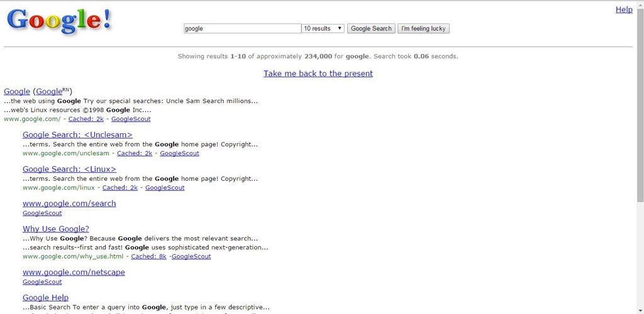Open GoogleScout under www.google.com/search
Image resolution: width=644 pixels, height=314 pixels.
tap(42, 213)
